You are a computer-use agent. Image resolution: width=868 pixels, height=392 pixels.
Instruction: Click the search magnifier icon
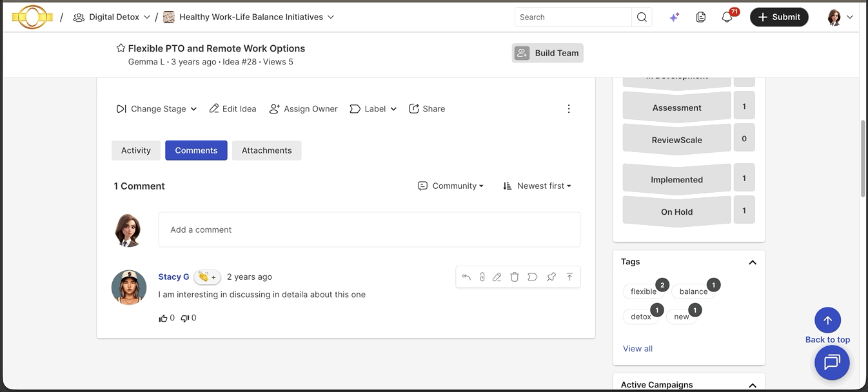[x=642, y=17]
